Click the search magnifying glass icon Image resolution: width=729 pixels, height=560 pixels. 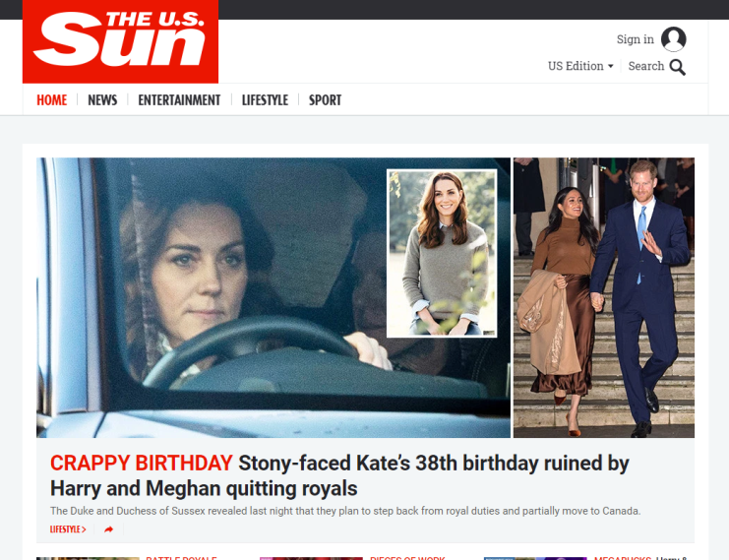(x=678, y=67)
